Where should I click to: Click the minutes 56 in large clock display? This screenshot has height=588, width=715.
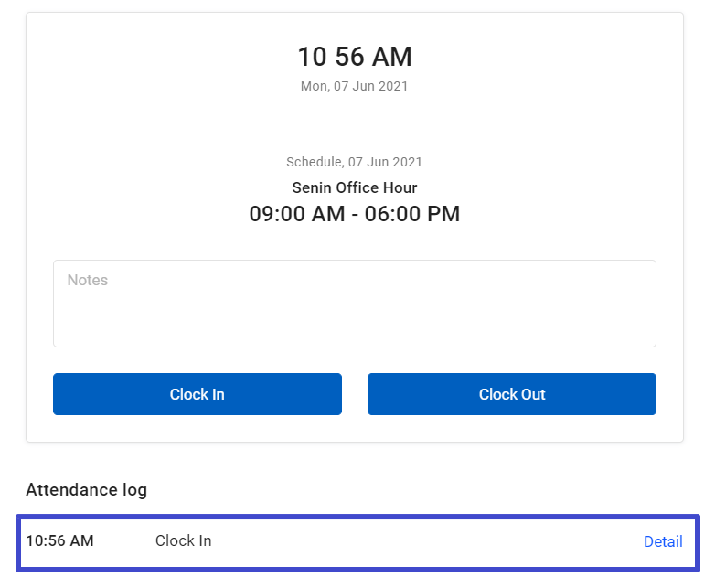[349, 57]
